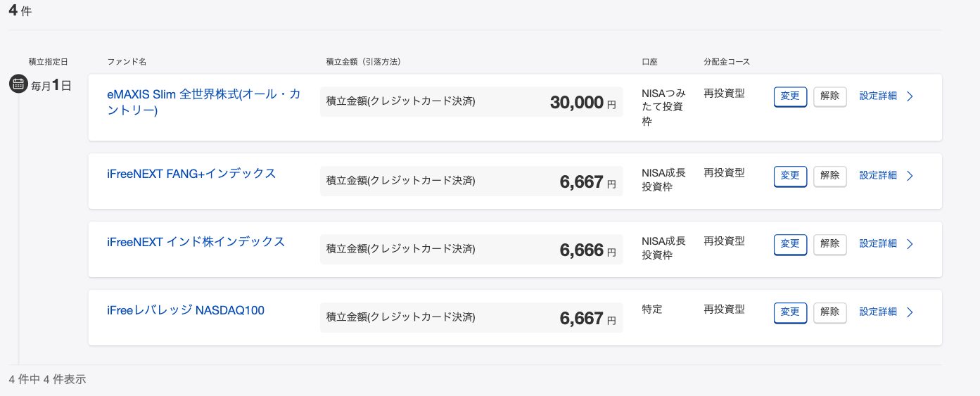The height and width of the screenshot is (396, 980).
Task: Open iFreeNEXT FANG+インデックス fund page
Action: (191, 174)
